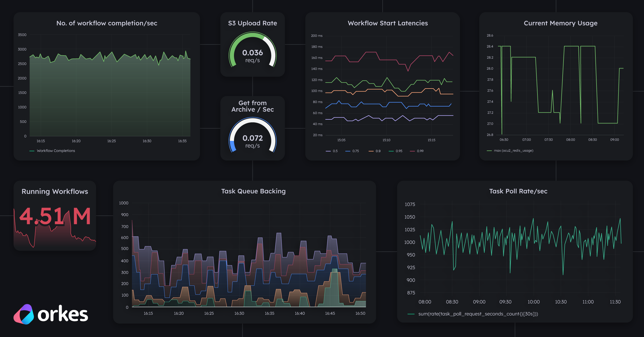Image resolution: width=644 pixels, height=337 pixels.
Task: Click the Running Workflows 4.51 M stat
Action: (x=55, y=216)
